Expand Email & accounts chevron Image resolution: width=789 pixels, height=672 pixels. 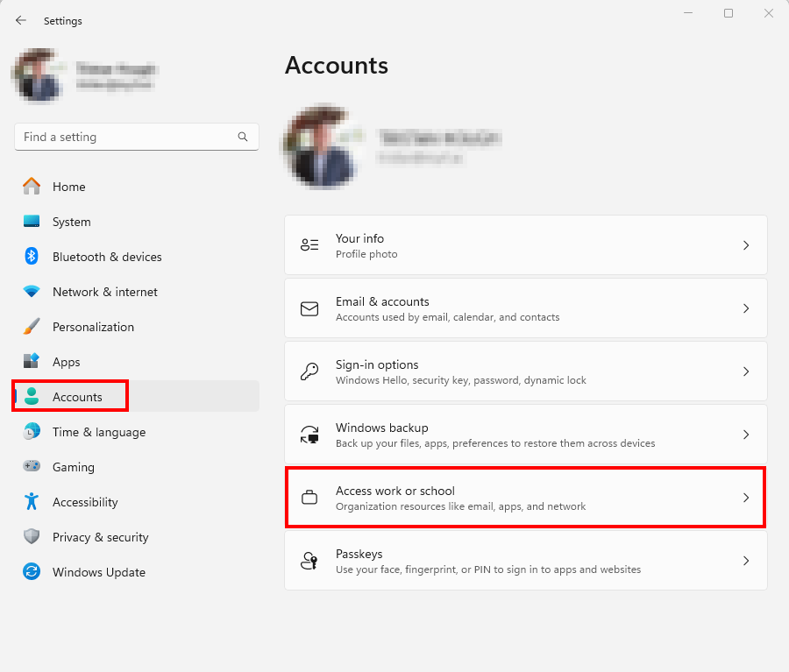(746, 308)
